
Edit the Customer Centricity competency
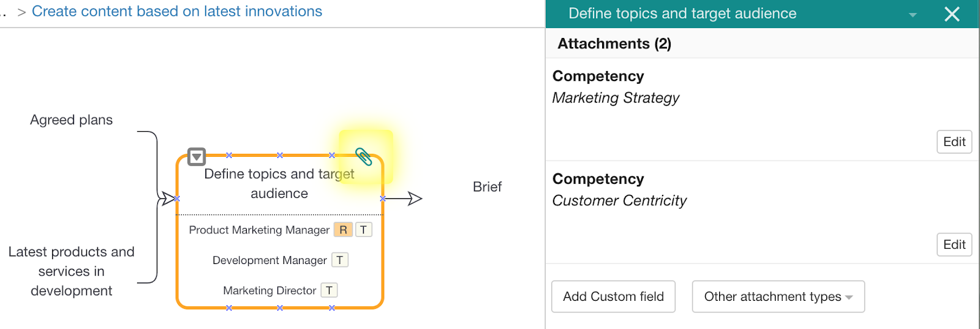point(954,245)
